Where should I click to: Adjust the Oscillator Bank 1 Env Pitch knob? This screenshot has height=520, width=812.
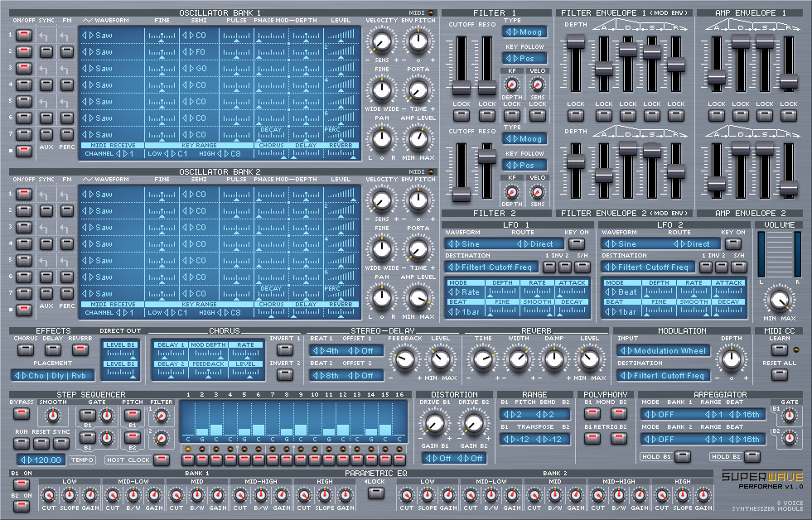(x=418, y=42)
